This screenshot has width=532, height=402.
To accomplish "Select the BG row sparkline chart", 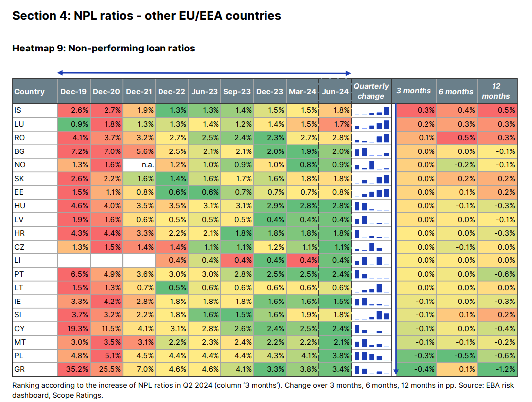I will click(x=372, y=151).
